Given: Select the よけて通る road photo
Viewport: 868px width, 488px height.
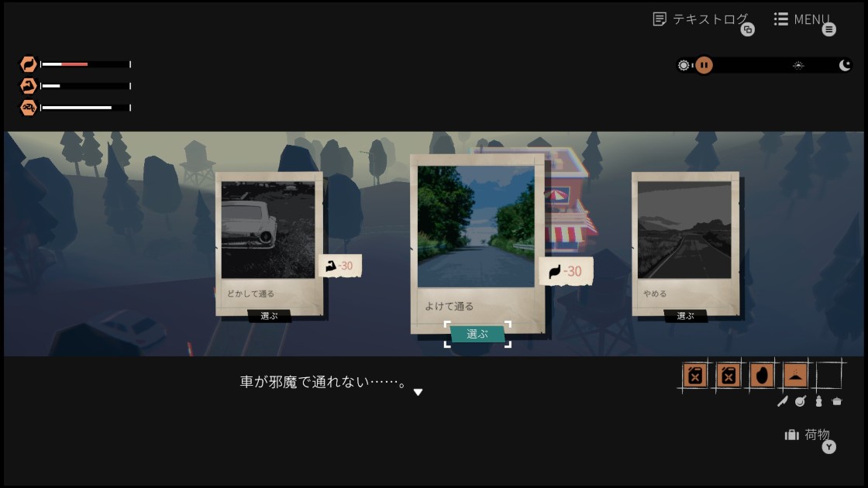Looking at the screenshot, I should pyautogui.click(x=476, y=226).
